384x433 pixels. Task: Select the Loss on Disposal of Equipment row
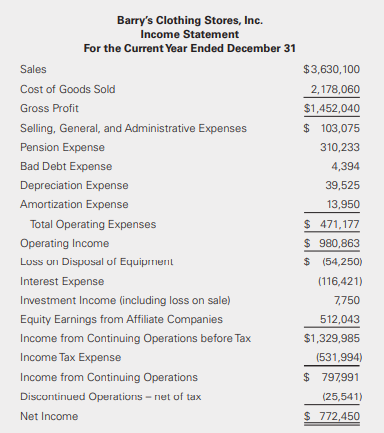point(191,262)
